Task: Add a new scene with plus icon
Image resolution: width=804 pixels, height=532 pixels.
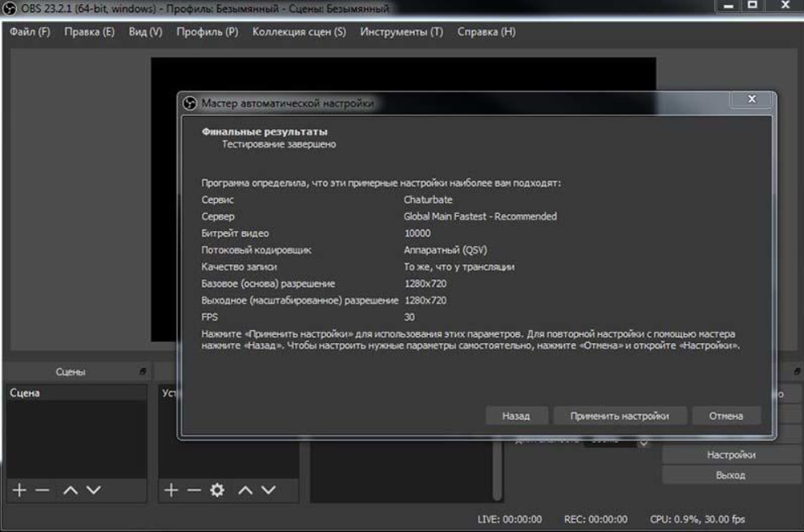Action: (19, 491)
